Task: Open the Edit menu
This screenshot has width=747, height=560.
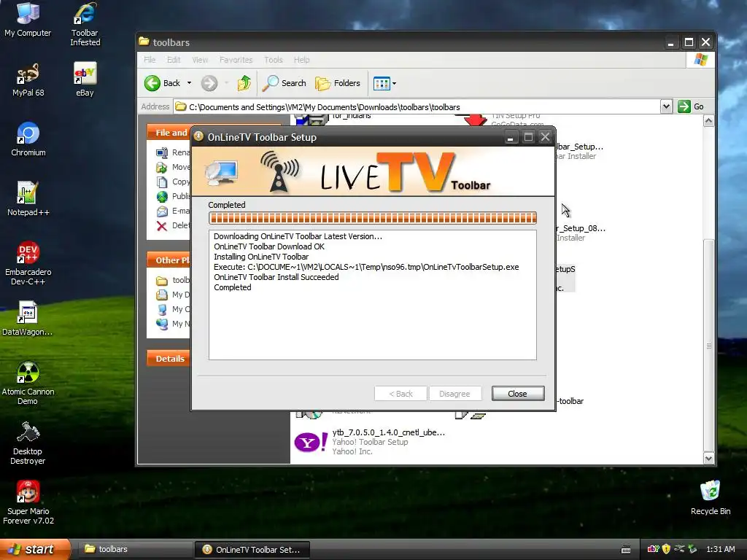Action: pos(174,60)
